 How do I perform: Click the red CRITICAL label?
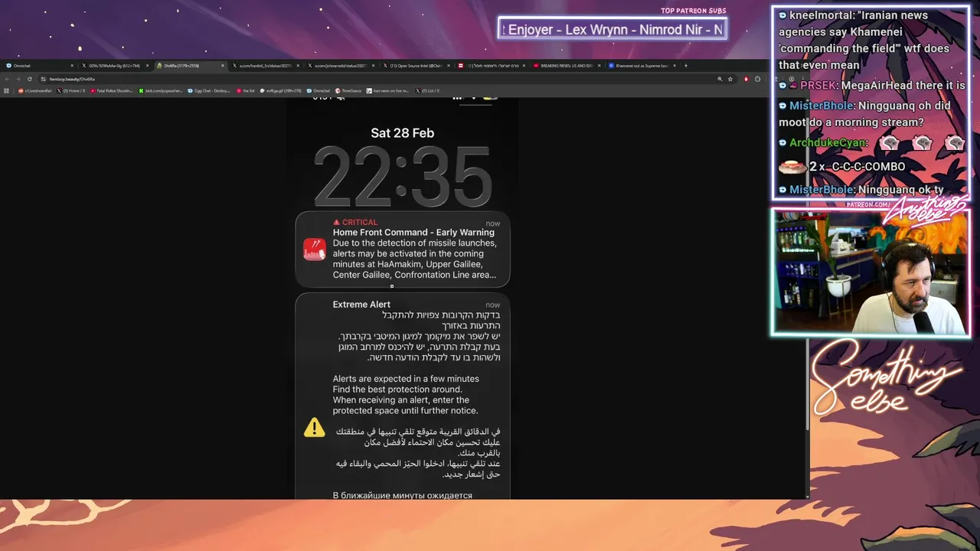[355, 223]
